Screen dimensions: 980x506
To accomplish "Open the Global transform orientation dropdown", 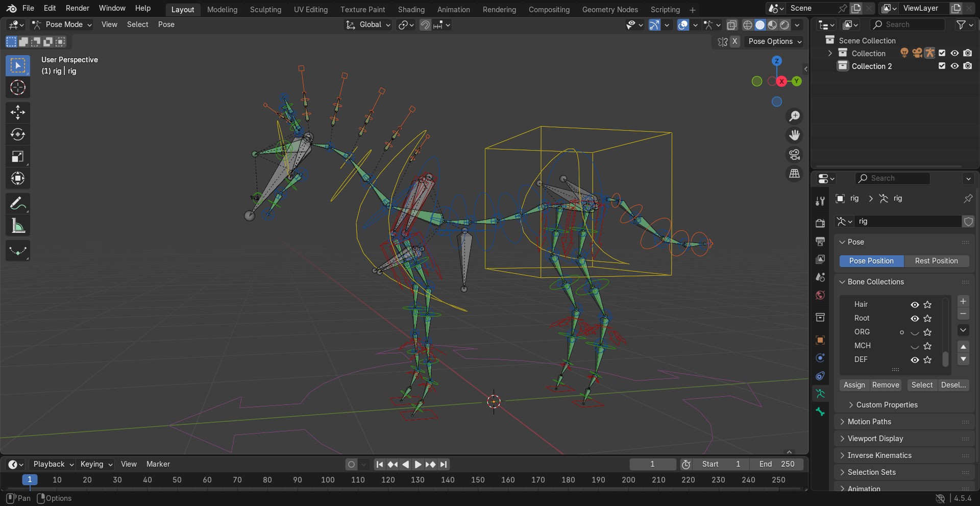I will (368, 25).
